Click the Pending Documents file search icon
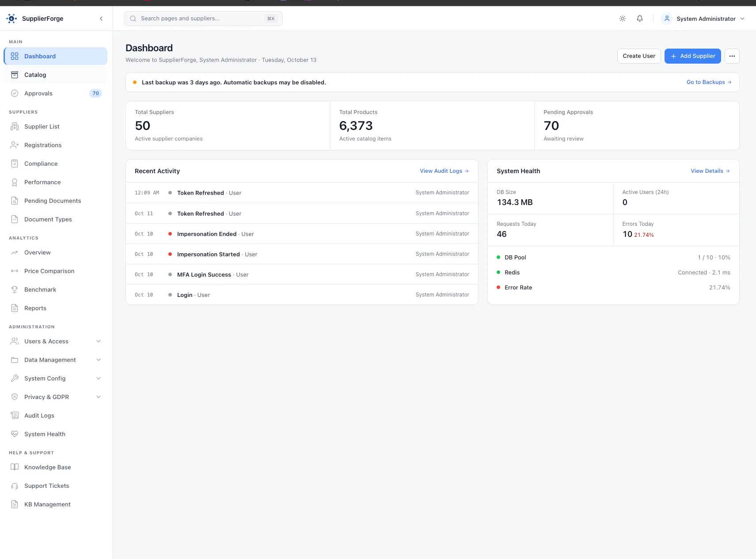The image size is (756, 559). pos(15,201)
